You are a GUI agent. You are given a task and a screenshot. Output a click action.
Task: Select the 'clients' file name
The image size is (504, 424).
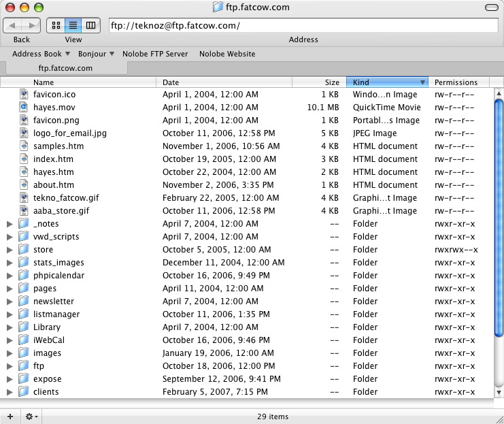click(x=46, y=392)
